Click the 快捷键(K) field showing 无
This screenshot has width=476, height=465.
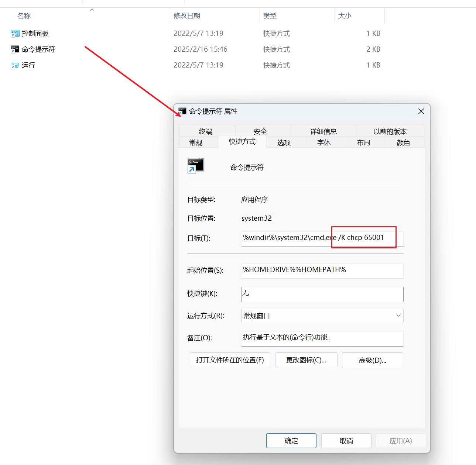pyautogui.click(x=322, y=294)
